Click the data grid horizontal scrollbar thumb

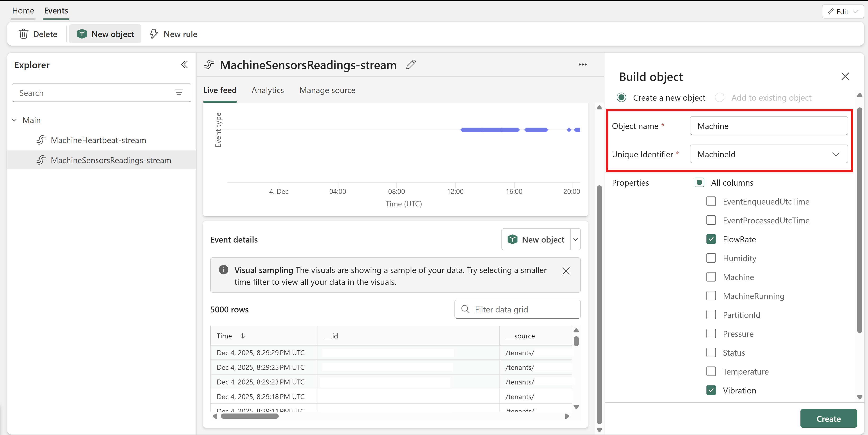[250, 416]
